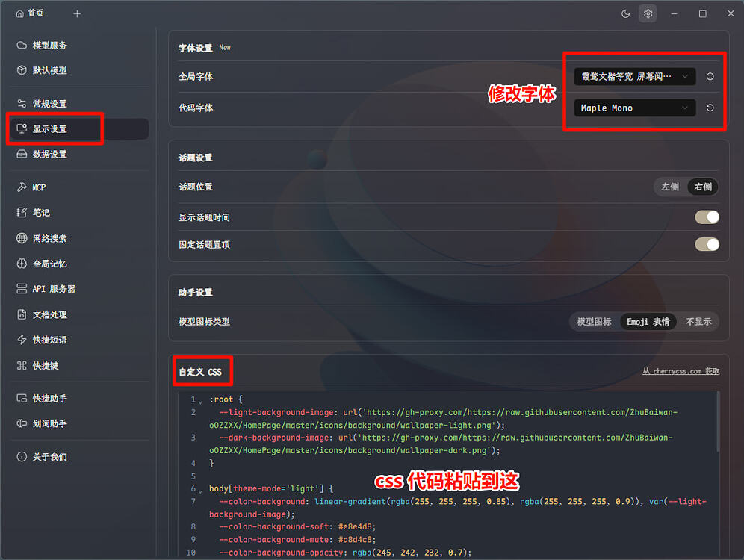Viewport: 744px width, 560px height.
Task: Click the lightning icon beside 快捷短语
Action: (22, 340)
